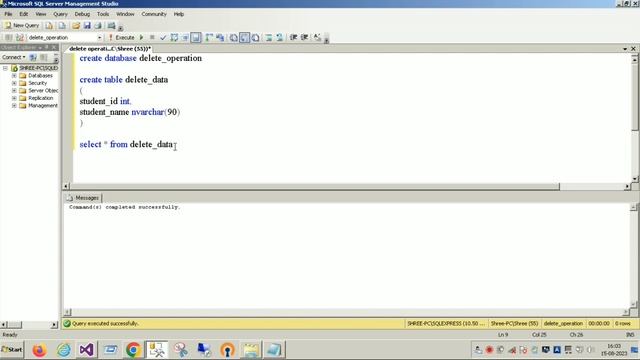Close the query editor tab
The width and height of the screenshot is (640, 360).
633,49
